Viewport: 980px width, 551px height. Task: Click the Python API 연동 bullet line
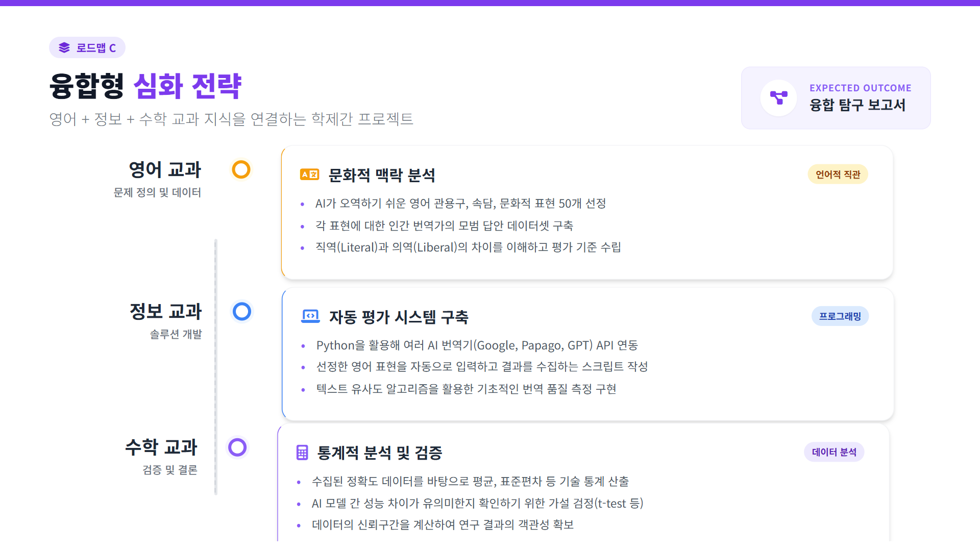point(477,345)
